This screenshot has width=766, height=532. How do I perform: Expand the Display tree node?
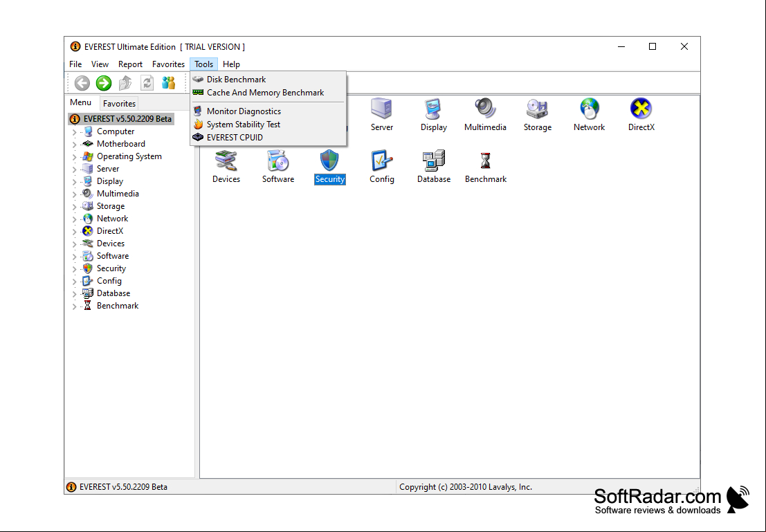74,182
